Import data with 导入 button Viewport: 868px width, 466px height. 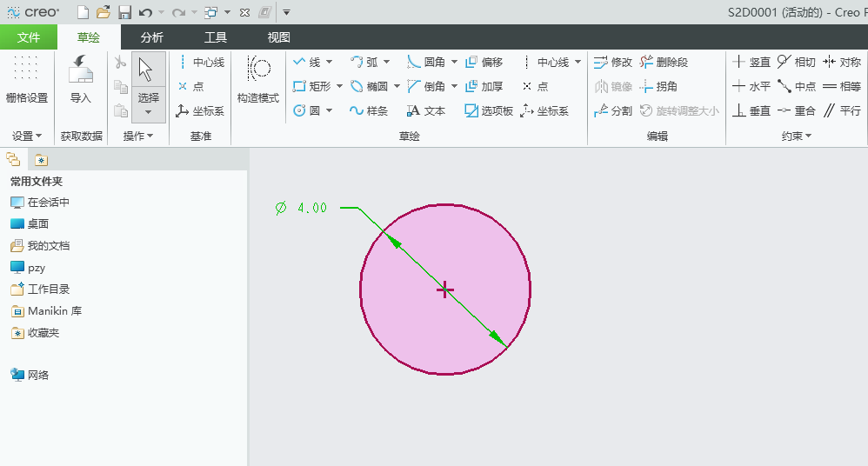tap(80, 80)
